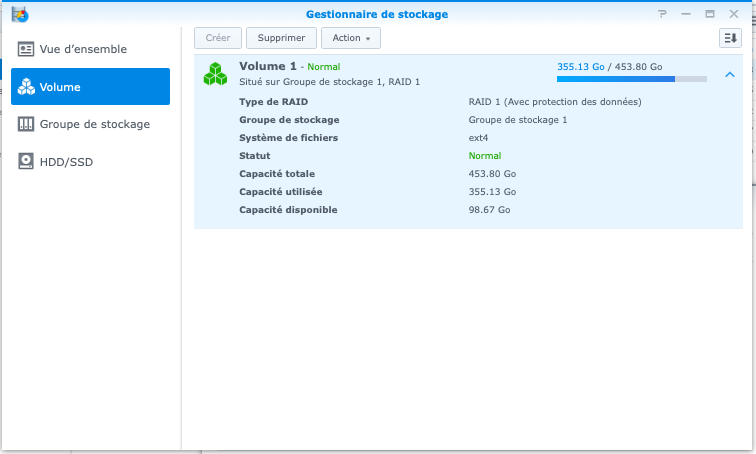The width and height of the screenshot is (756, 454).
Task: Click the HDD/SSD drive icon in the sidebar
Action: point(26,161)
